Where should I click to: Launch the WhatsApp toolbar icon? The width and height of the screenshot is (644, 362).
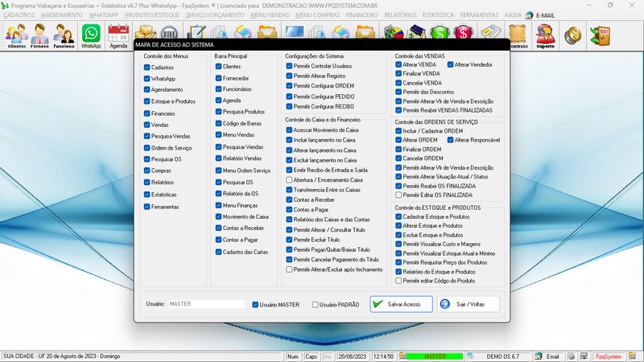(91, 35)
